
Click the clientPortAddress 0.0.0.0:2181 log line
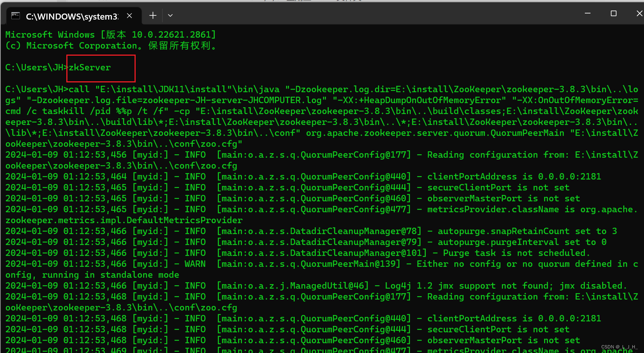tap(513, 176)
